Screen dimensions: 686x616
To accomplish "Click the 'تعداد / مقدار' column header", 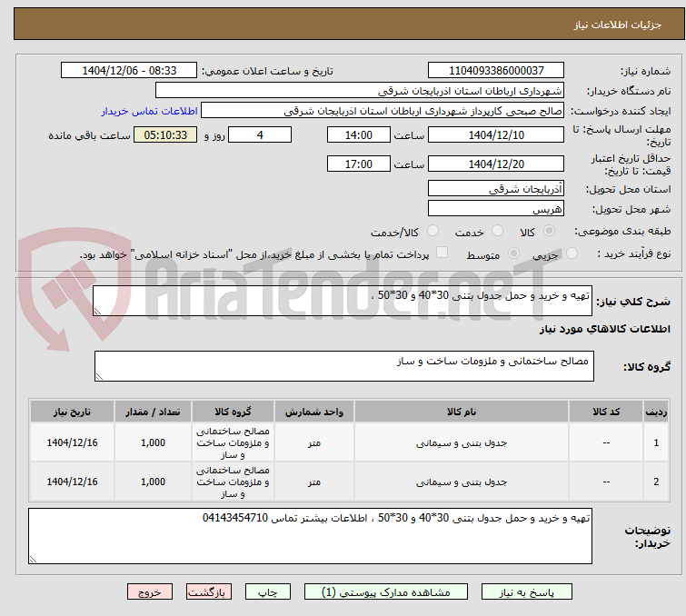I will pos(153,412).
